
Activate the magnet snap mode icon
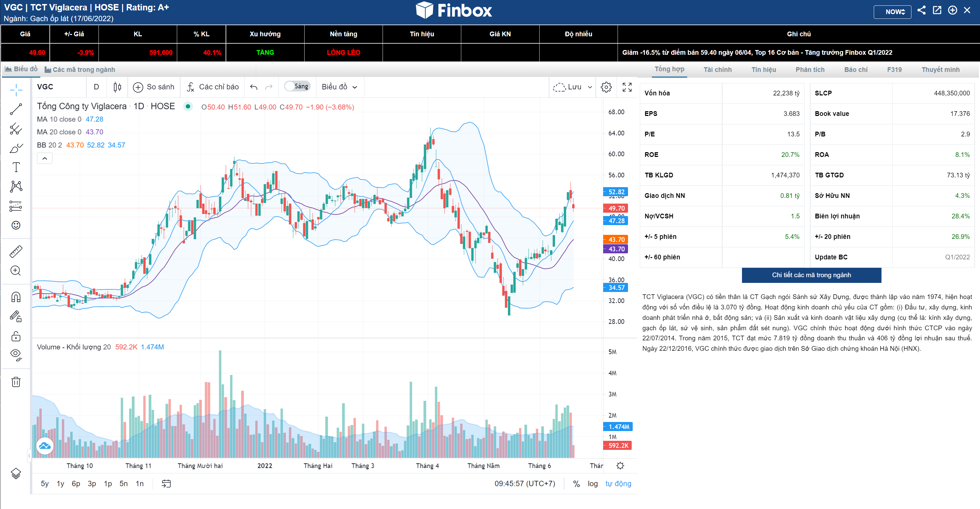(x=15, y=297)
